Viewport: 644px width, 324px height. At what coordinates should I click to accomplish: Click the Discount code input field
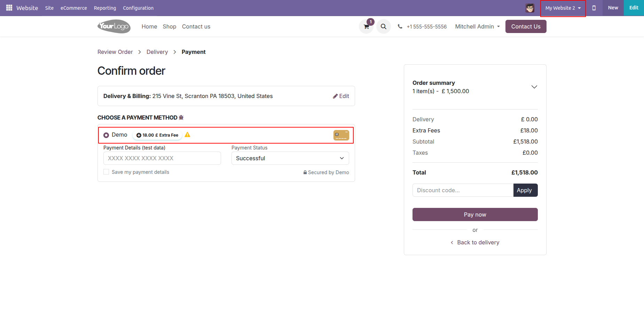click(x=463, y=190)
